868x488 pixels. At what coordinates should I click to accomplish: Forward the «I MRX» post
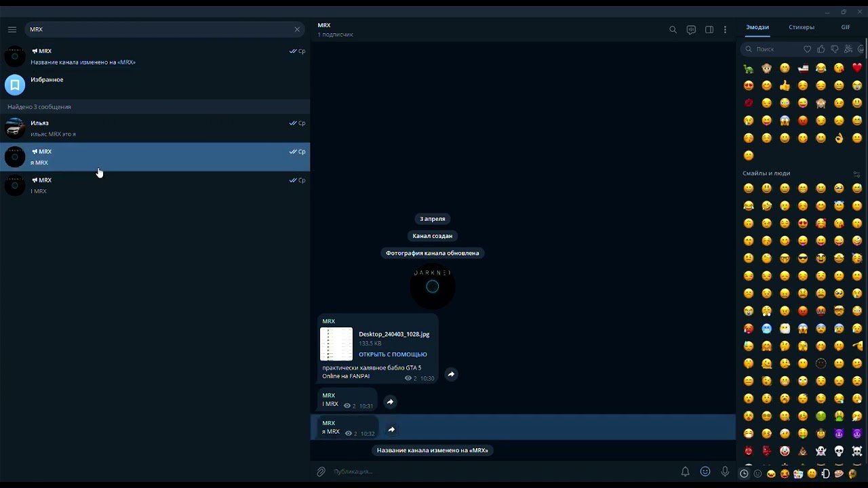(x=390, y=402)
